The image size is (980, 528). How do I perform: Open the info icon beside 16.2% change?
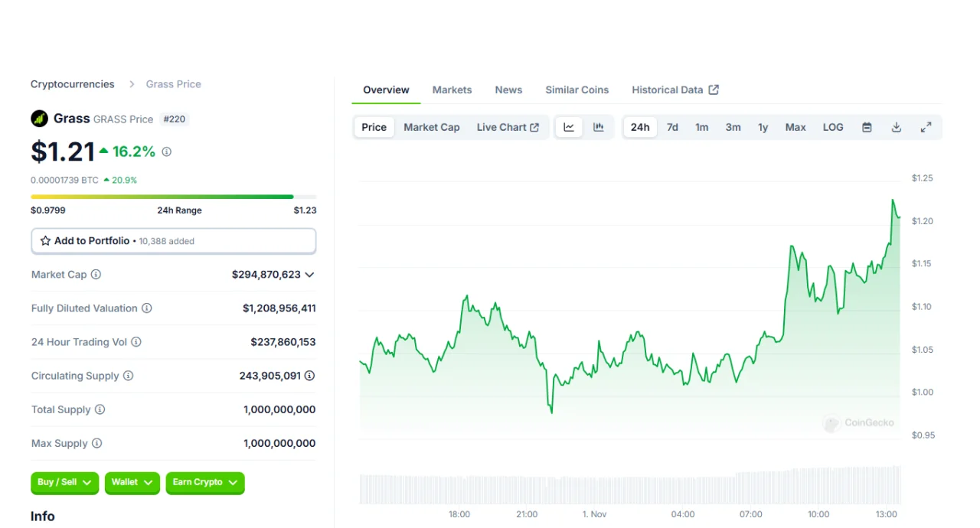[x=167, y=152]
